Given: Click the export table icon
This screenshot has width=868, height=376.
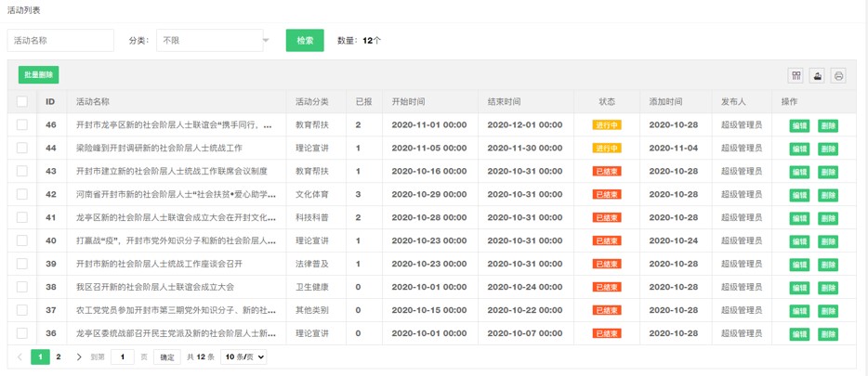Looking at the screenshot, I should [x=817, y=76].
